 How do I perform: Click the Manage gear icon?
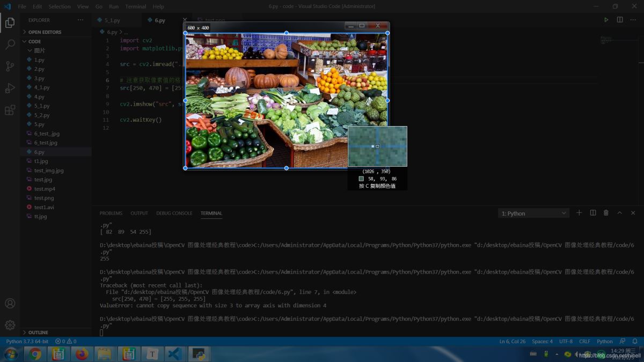coord(10,325)
